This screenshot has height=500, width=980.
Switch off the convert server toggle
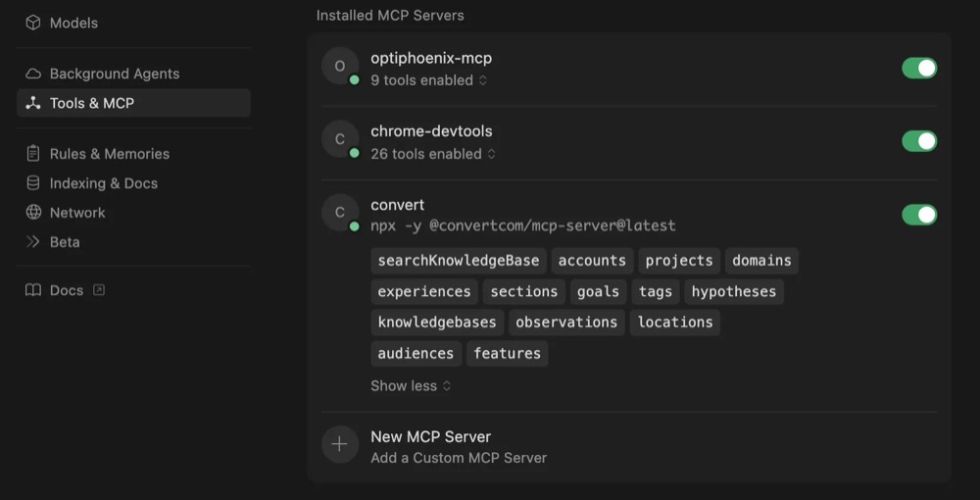point(918,215)
